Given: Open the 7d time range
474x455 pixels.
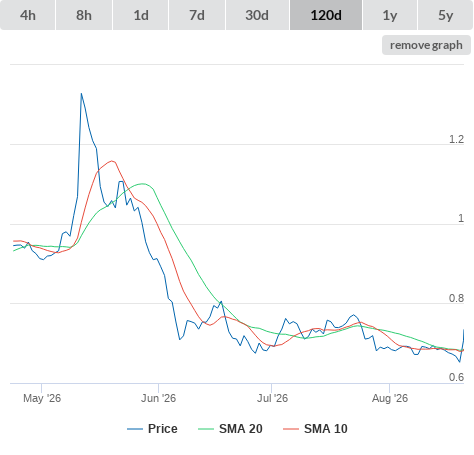Looking at the screenshot, I should click(x=197, y=15).
